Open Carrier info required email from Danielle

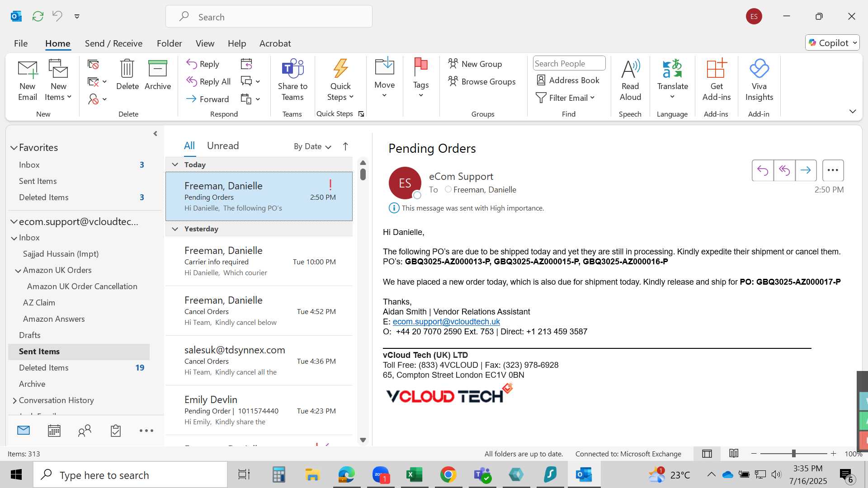click(259, 261)
